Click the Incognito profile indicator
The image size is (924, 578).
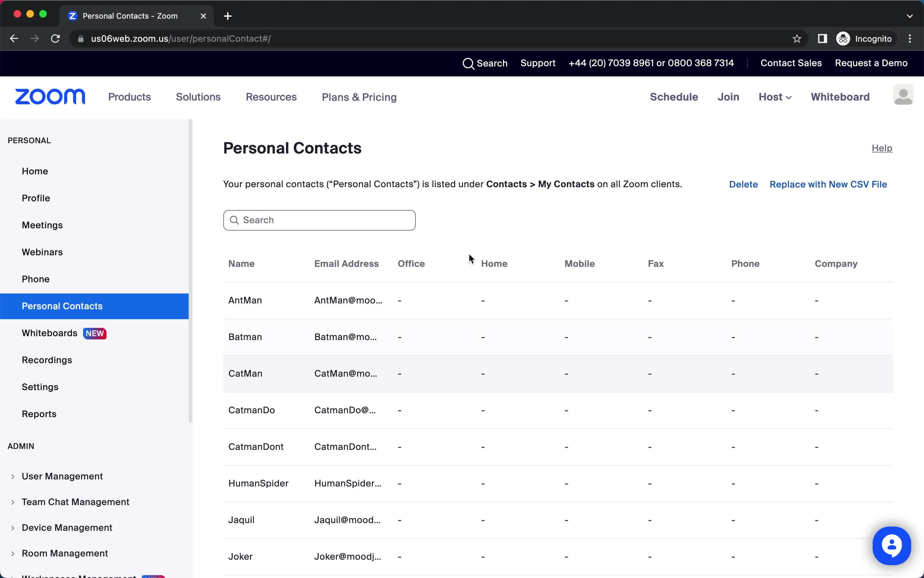pyautogui.click(x=864, y=39)
